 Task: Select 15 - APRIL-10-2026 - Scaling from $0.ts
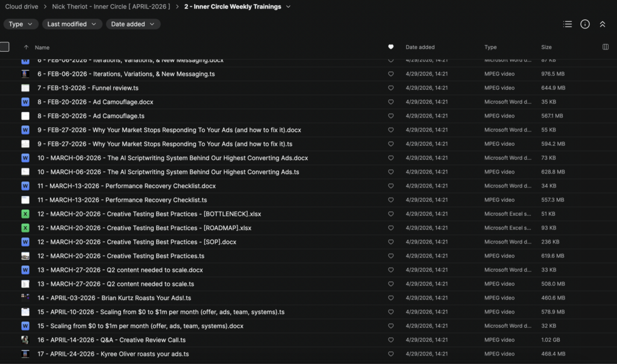pos(161,312)
